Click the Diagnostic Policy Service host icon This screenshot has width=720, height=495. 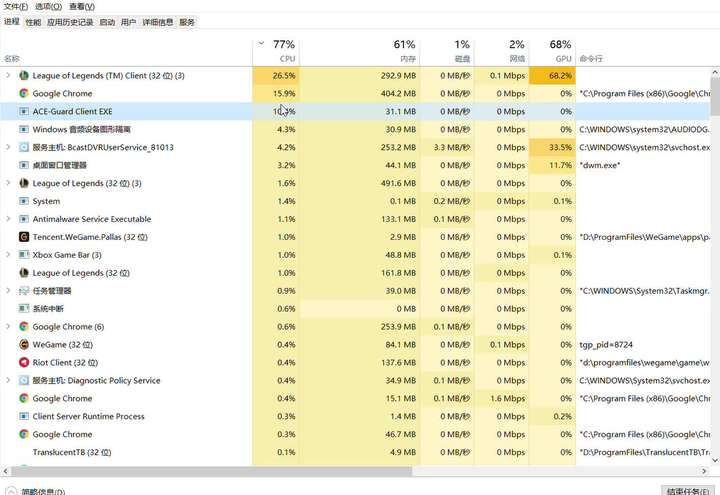pos(24,380)
